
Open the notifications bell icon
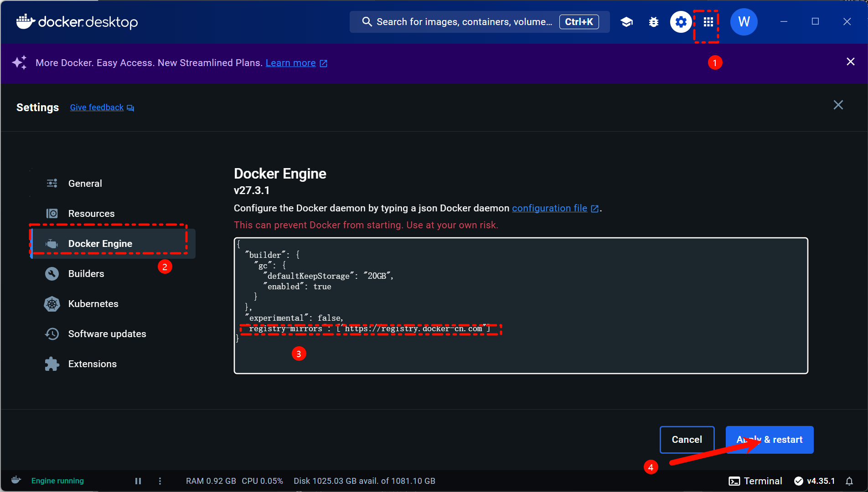pos(849,481)
